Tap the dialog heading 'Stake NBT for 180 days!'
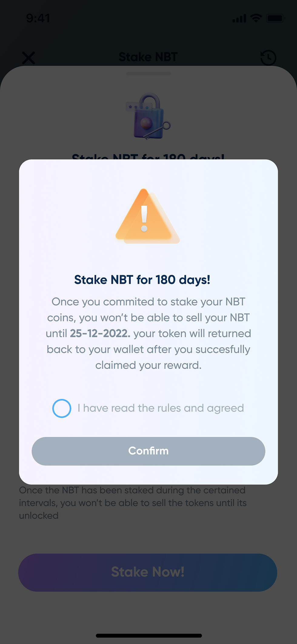 click(x=142, y=280)
